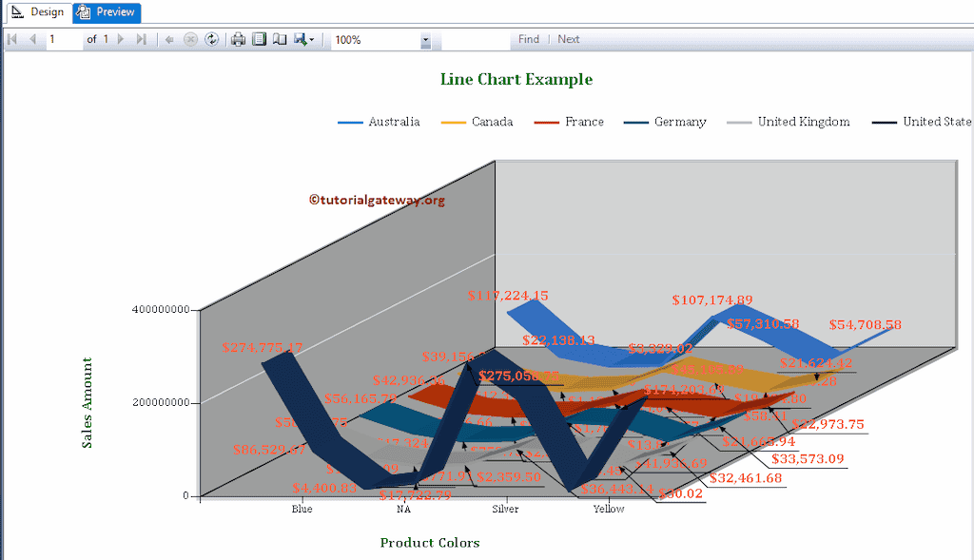This screenshot has width=974, height=560.
Task: Click the Stop rendering icon
Action: coord(191,39)
